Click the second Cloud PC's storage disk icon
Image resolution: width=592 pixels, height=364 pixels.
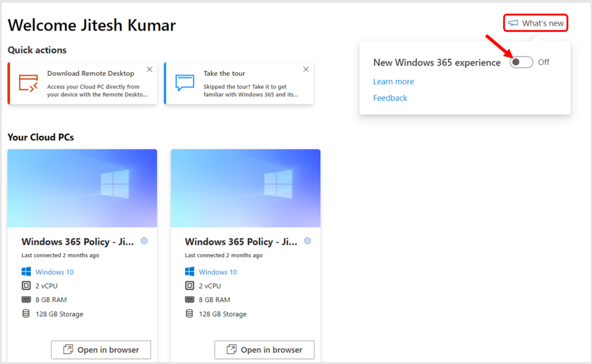click(189, 314)
